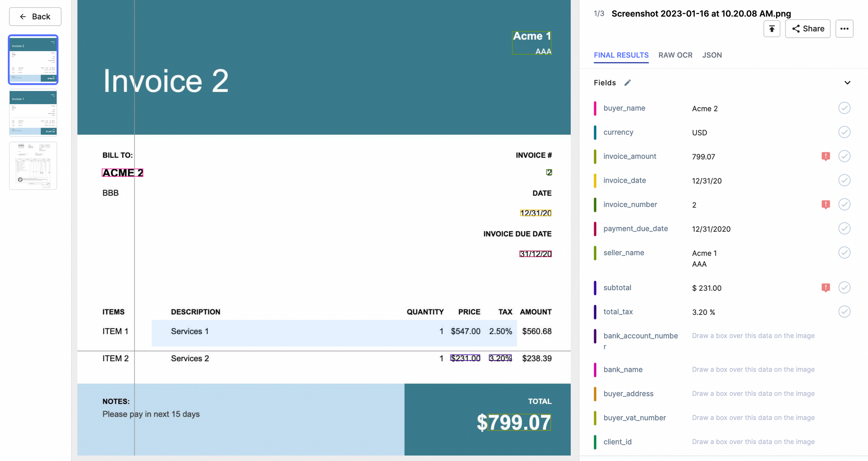This screenshot has width=868, height=461.
Task: Click the red alert icon for invoice_number
Action: tap(825, 204)
